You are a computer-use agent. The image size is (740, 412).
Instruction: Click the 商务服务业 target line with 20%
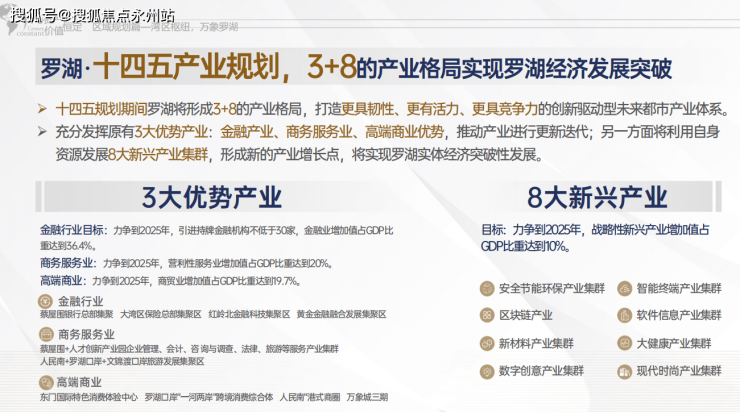pos(186,263)
